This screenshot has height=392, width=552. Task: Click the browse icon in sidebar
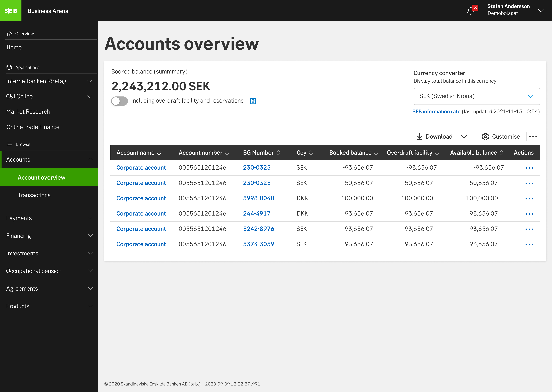point(9,144)
